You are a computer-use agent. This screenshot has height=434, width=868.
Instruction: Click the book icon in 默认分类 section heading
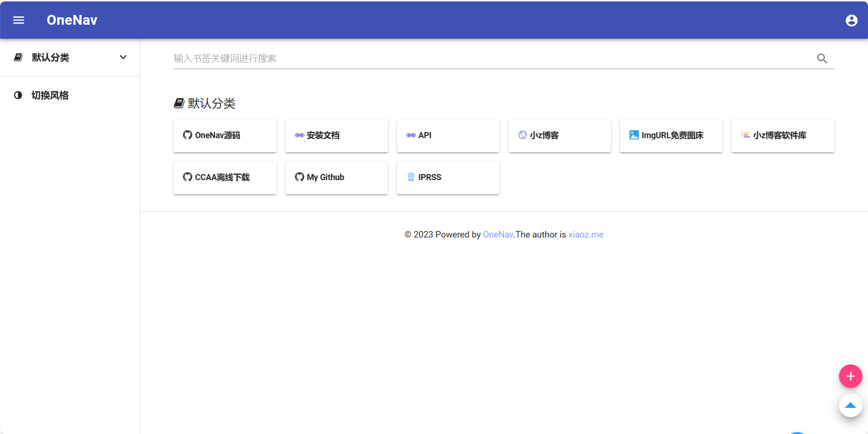(x=179, y=103)
